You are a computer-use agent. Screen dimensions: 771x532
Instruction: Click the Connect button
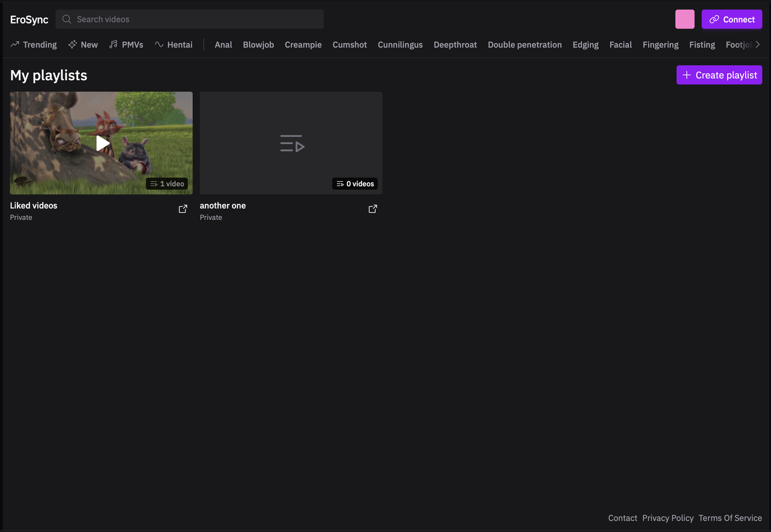click(732, 19)
